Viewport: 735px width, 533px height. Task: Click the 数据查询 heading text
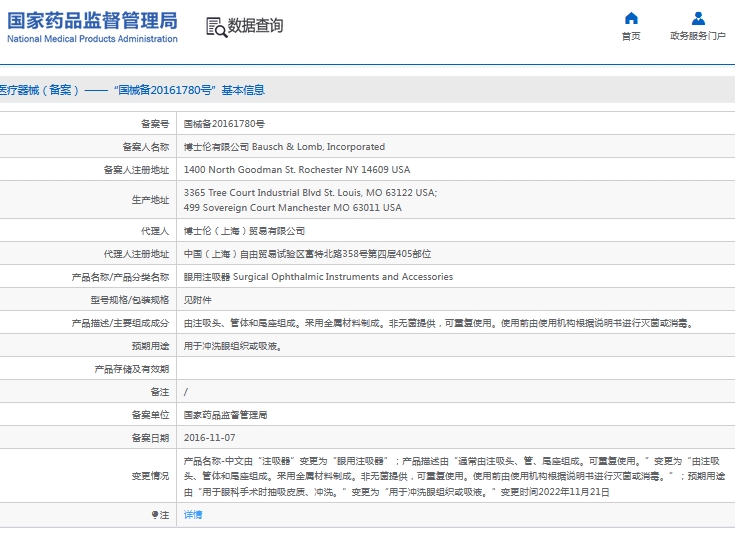(255, 26)
